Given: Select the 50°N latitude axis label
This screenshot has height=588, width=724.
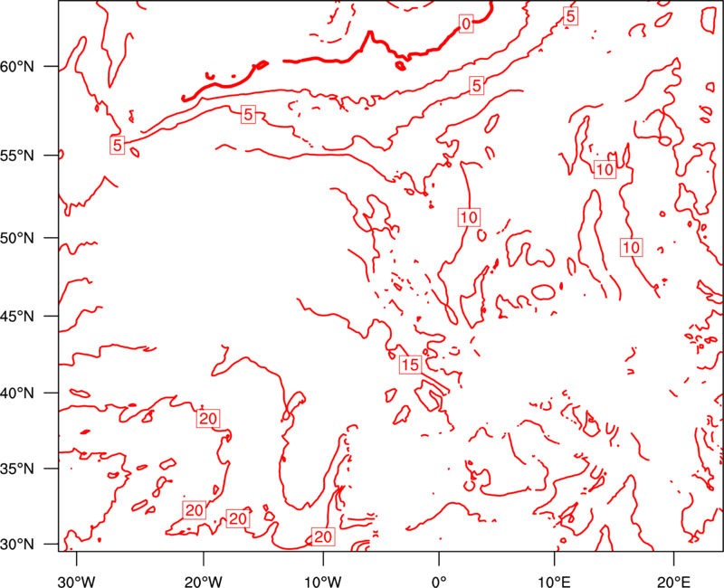Looking at the screenshot, I should point(17,238).
